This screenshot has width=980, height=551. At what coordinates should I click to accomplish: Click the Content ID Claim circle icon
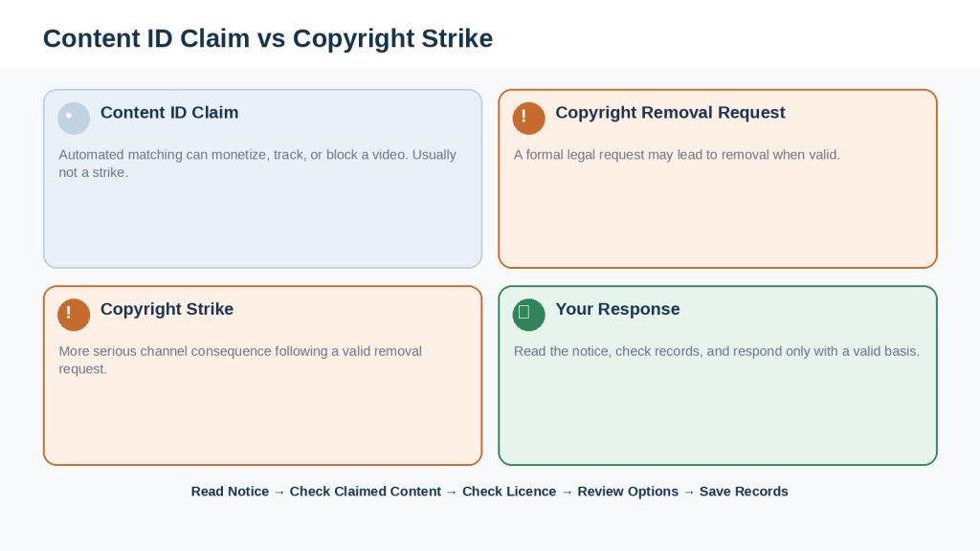pyautogui.click(x=74, y=118)
